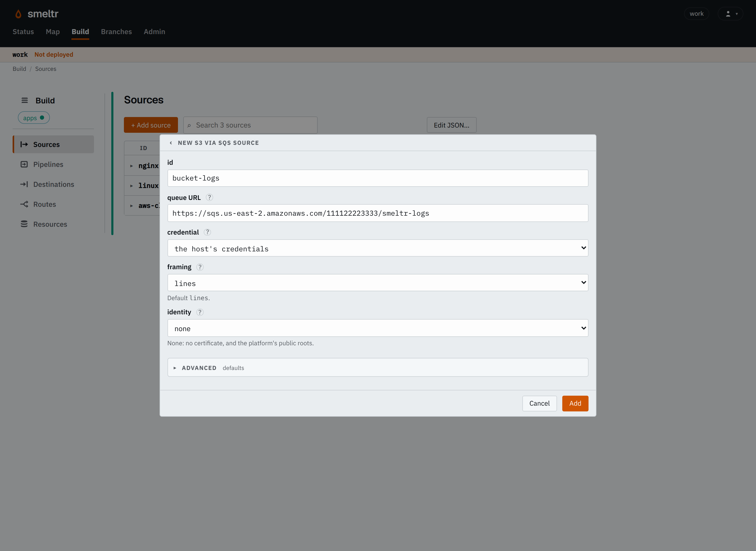Click the Search 3 sources field
Screen dimensions: 756x551
(250, 125)
